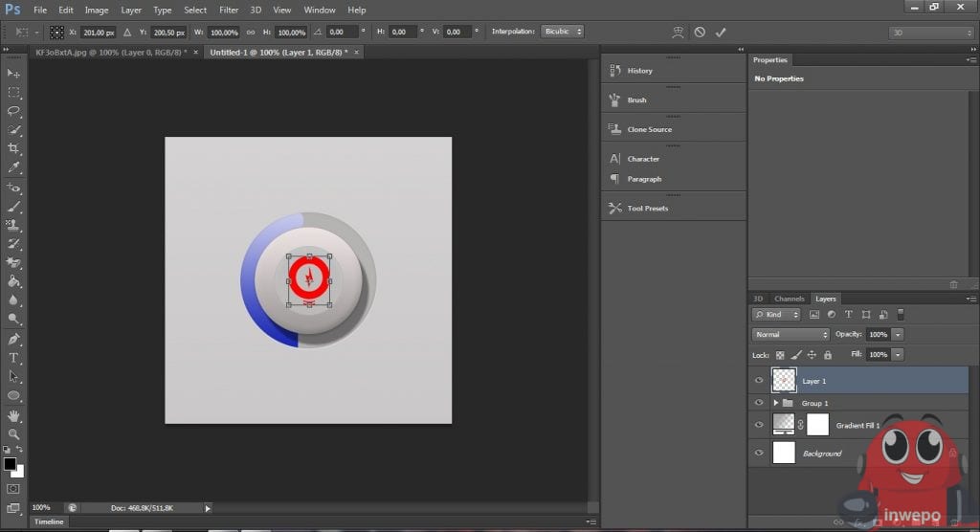This screenshot has width=980, height=532.
Task: Pick the Horizontal Type tool
Action: tap(14, 357)
